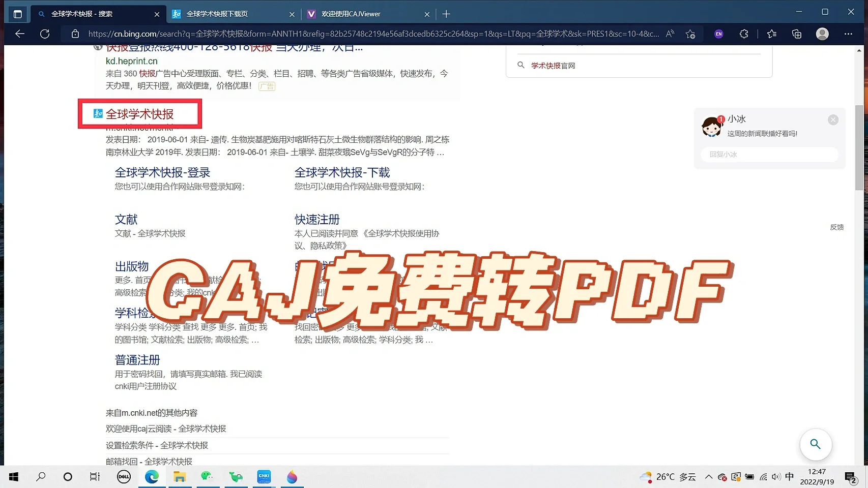This screenshot has height=488, width=868.
Task: Open the Windows Start menu
Action: pos(14,477)
